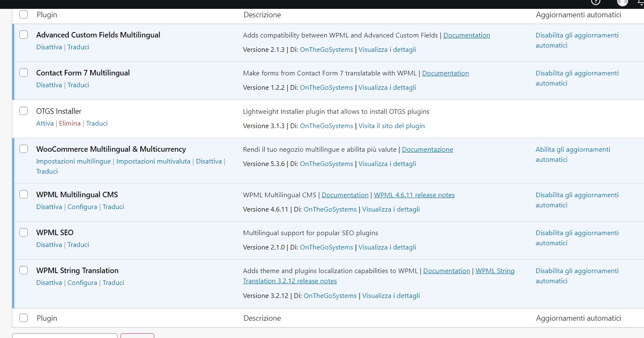Click Traduci under WPML Multilingual CMS

113,207
